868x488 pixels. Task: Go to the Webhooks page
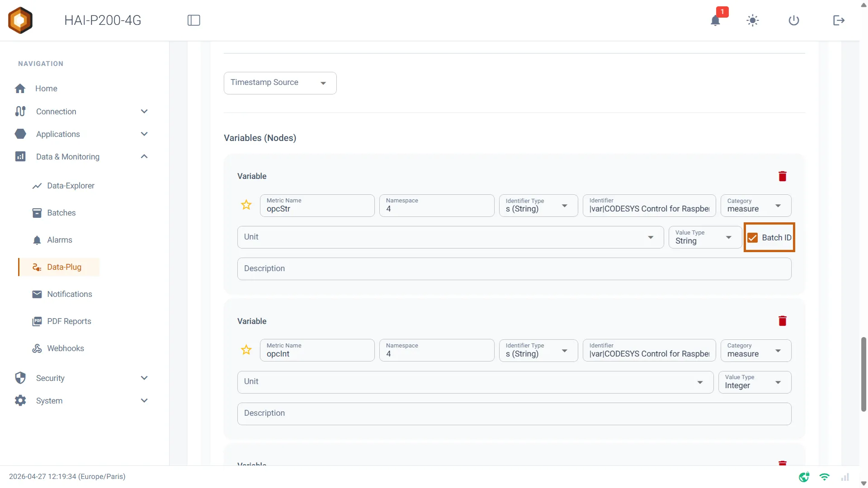point(65,348)
